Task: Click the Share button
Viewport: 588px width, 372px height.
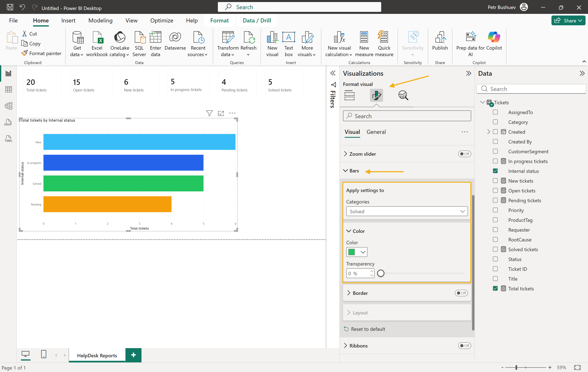Action: (568, 20)
